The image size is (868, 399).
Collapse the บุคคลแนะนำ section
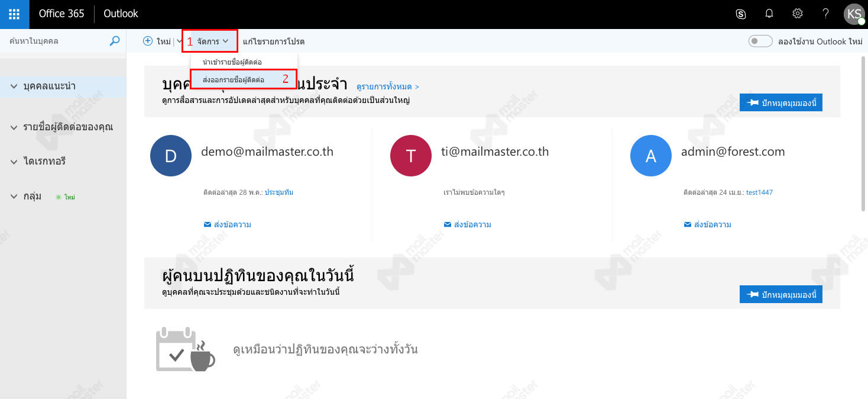[x=14, y=86]
